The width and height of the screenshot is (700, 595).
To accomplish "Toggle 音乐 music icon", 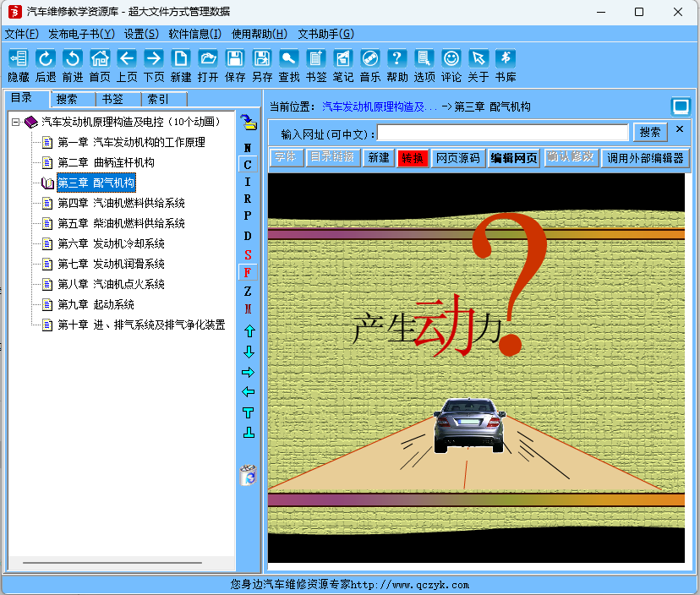I will point(370,58).
